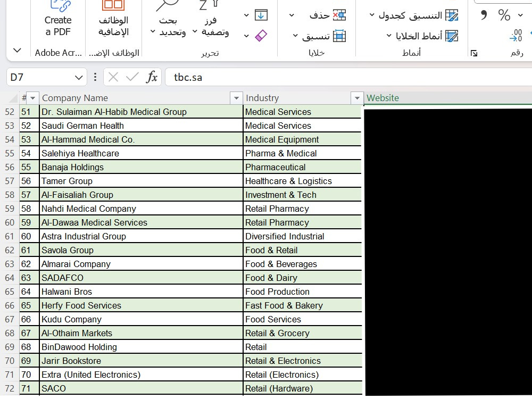
Task: Expand the Fill dropdown arrow
Action: coord(246,15)
